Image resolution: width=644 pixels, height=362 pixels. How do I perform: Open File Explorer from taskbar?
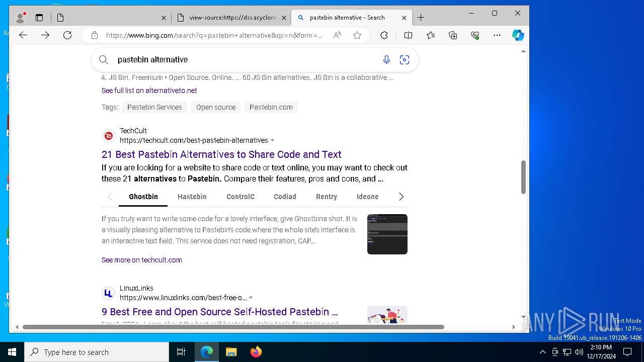coord(231,352)
